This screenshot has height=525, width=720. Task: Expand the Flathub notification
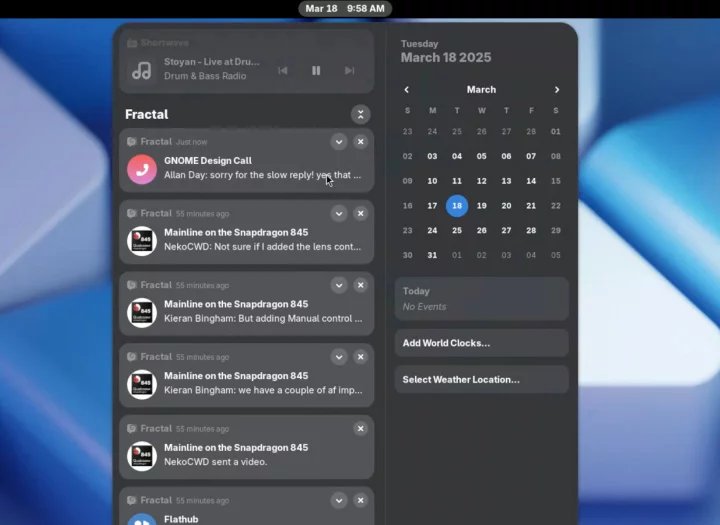(x=339, y=500)
